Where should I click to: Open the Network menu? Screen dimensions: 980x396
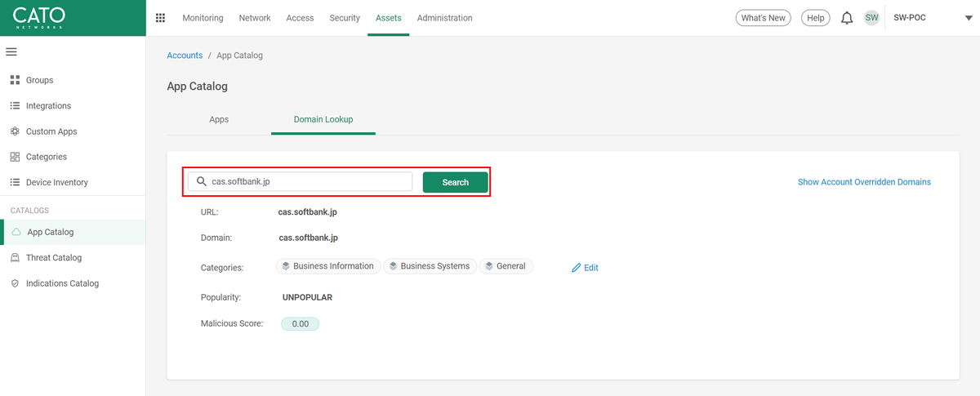tap(255, 18)
